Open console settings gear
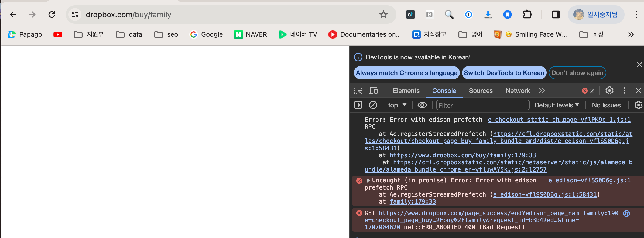 [x=638, y=105]
